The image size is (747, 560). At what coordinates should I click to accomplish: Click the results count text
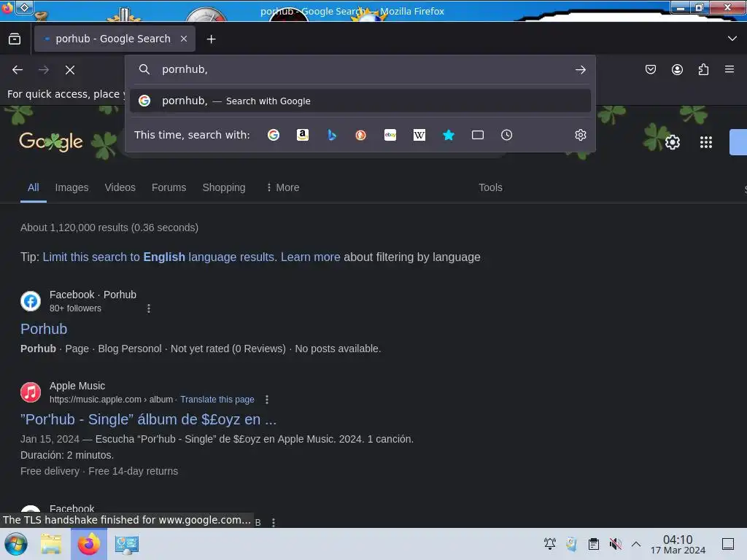pyautogui.click(x=109, y=227)
